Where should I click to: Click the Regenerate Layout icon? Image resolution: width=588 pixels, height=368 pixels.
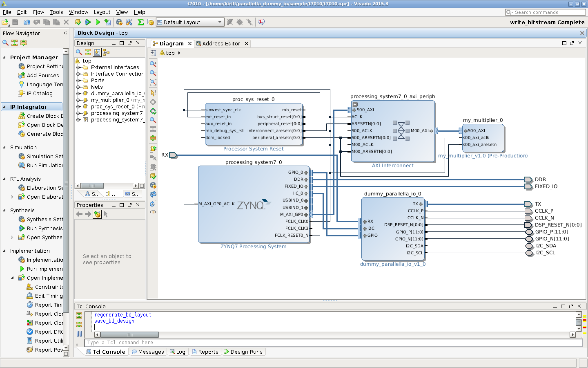click(x=153, y=194)
